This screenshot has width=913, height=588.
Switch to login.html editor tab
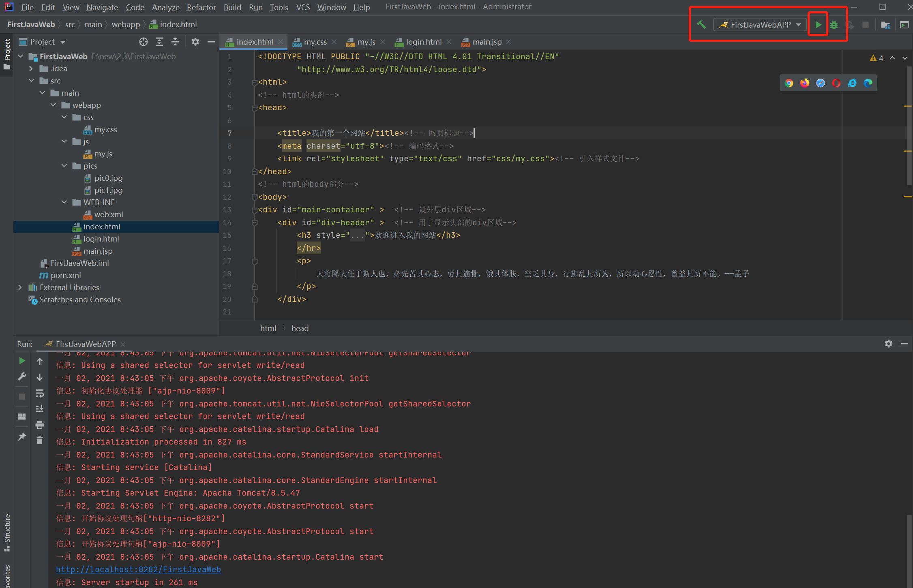[423, 42]
